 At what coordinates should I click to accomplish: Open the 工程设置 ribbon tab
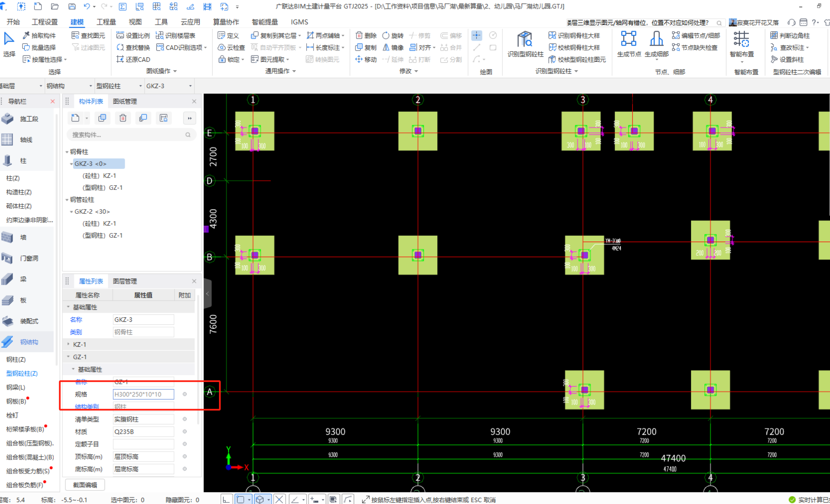point(45,22)
